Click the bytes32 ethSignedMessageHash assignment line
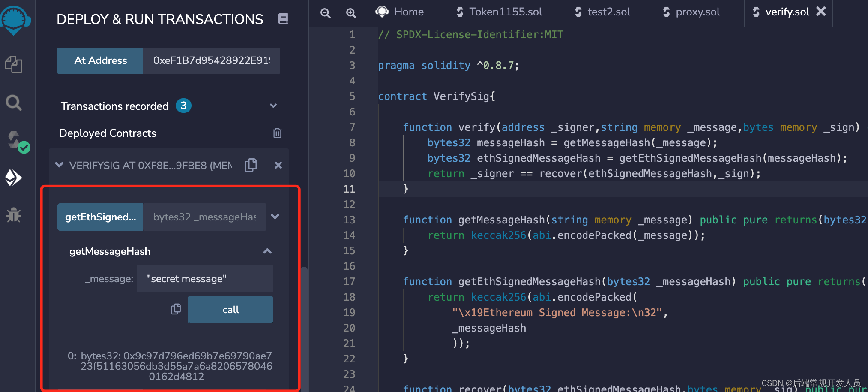The height and width of the screenshot is (392, 868). pyautogui.click(x=638, y=158)
